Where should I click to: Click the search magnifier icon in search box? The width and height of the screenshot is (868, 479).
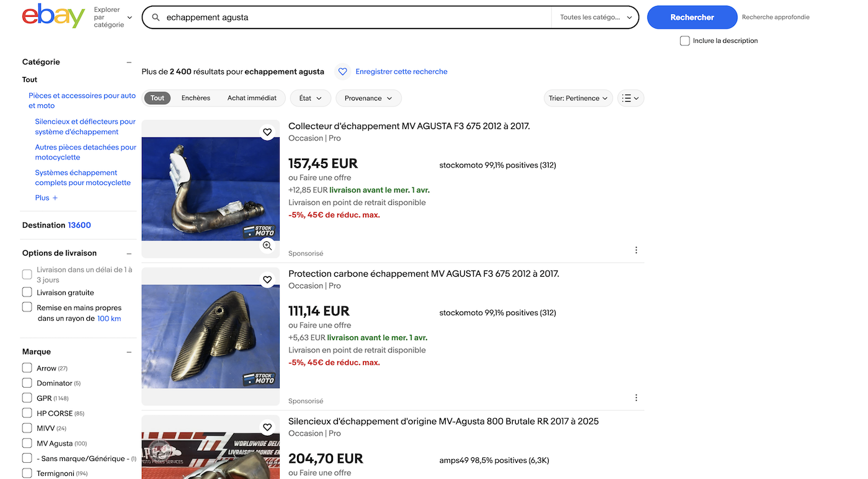[156, 17]
